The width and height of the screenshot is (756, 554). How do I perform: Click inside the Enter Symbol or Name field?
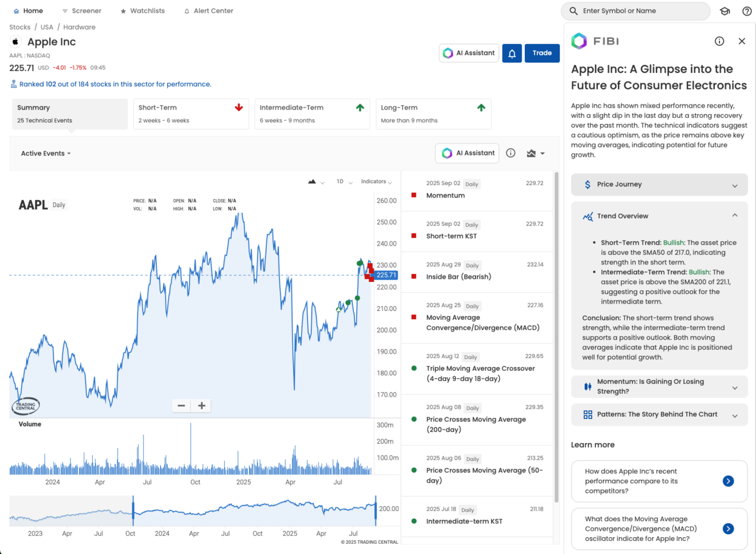point(636,11)
